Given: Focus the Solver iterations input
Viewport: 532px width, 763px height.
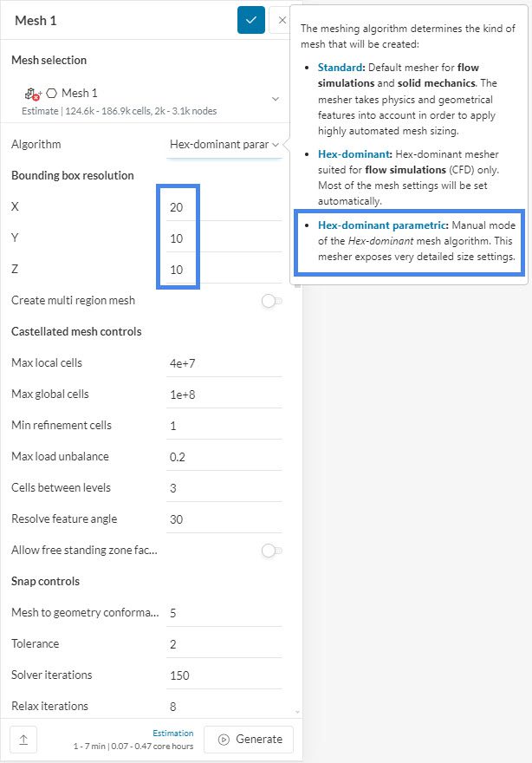Looking at the screenshot, I should click(224, 675).
